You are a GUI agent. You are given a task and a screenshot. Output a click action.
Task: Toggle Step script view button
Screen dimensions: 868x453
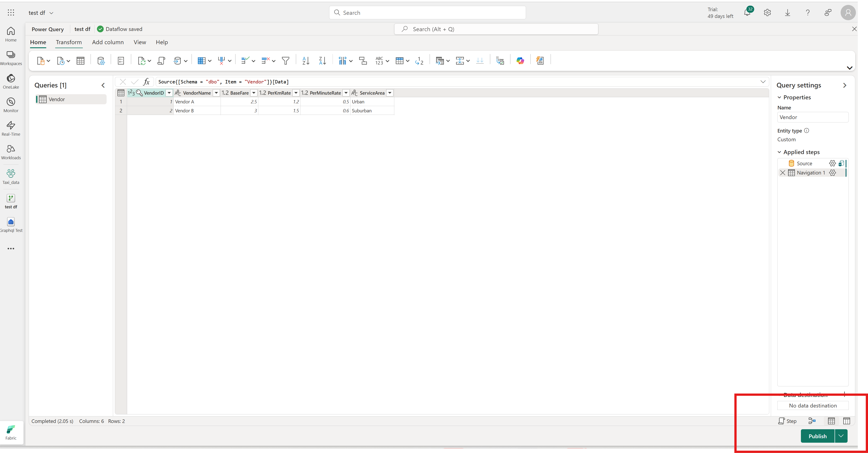coord(787,421)
